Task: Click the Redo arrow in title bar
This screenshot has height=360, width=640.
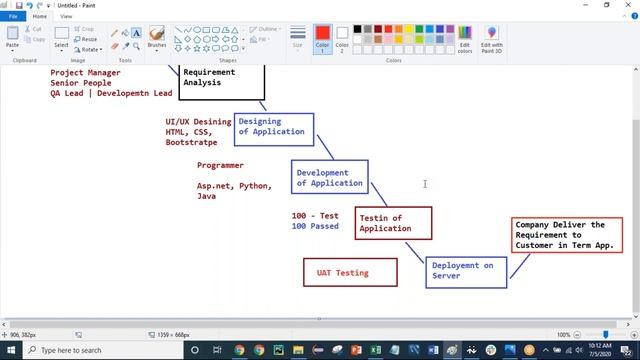Action: coord(40,5)
